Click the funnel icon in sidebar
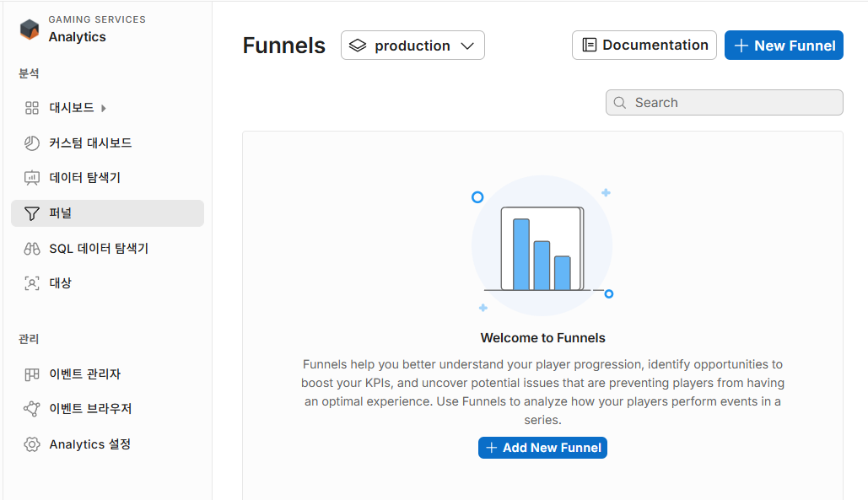Image resolution: width=868 pixels, height=500 pixels. (32, 214)
